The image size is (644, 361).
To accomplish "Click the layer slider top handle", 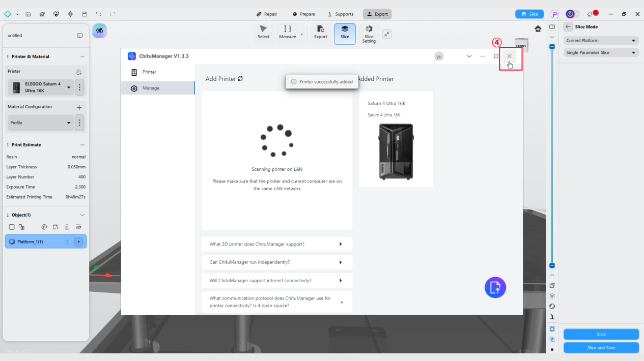I will (552, 46).
